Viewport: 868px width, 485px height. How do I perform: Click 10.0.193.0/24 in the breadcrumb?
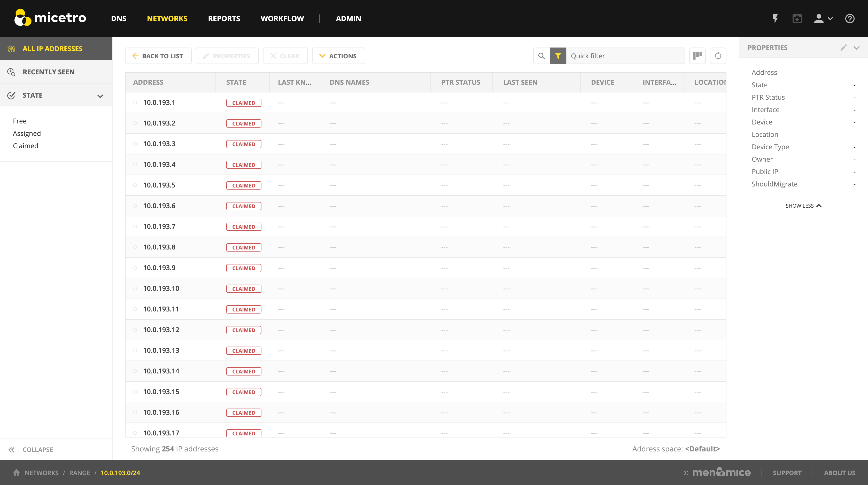click(x=120, y=473)
